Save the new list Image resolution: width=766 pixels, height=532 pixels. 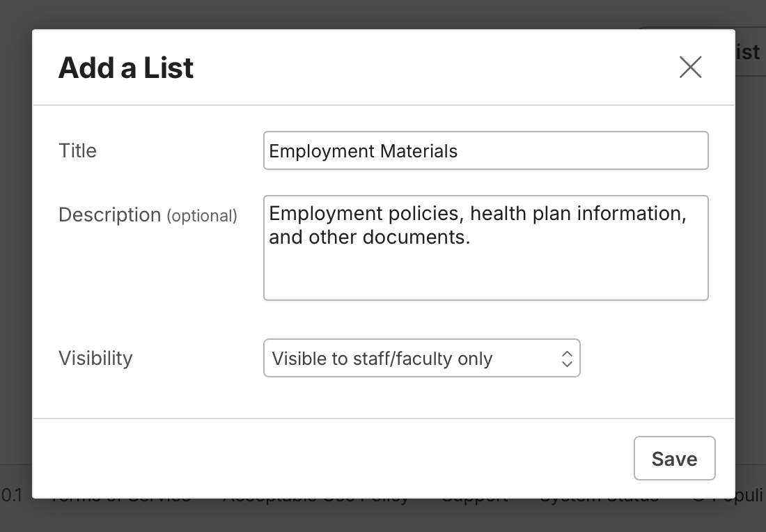coord(674,458)
